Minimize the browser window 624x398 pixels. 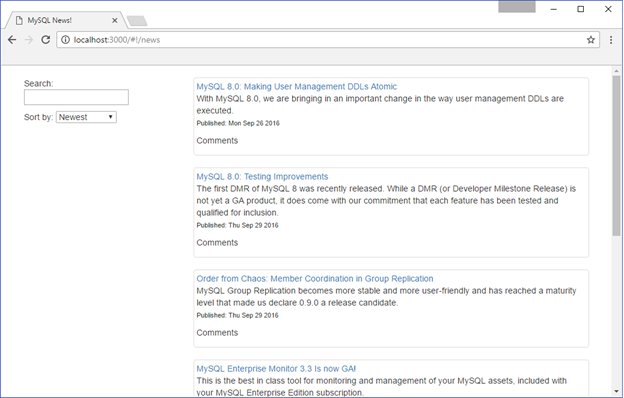click(x=554, y=9)
